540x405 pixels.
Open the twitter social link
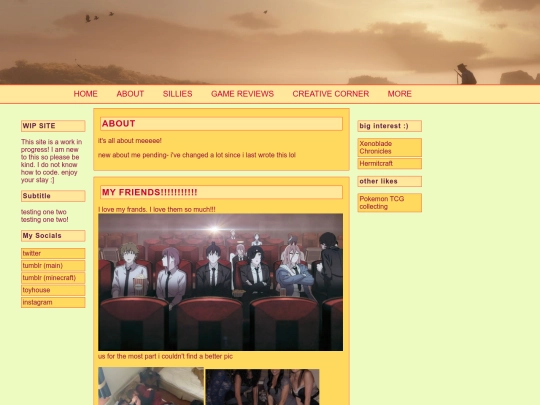(53, 253)
